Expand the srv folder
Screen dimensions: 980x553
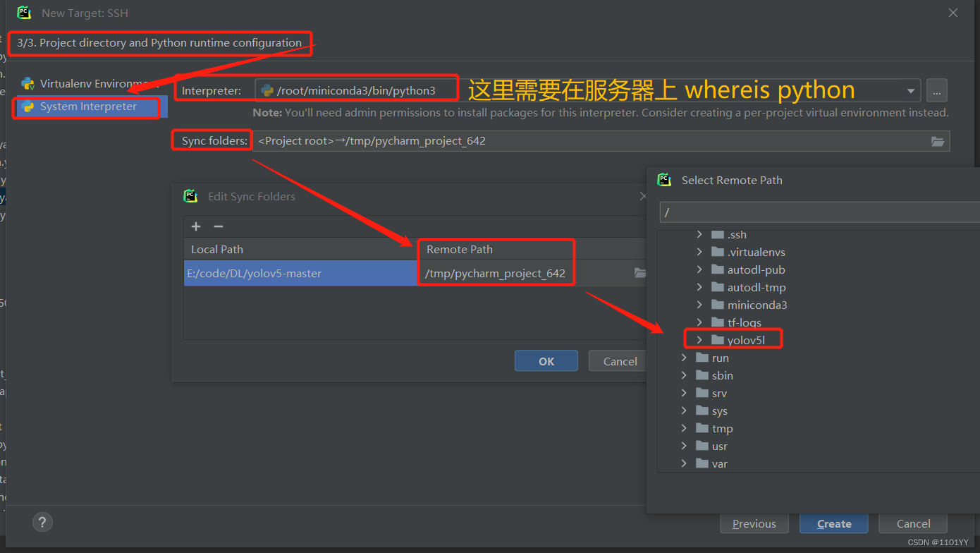coord(684,393)
